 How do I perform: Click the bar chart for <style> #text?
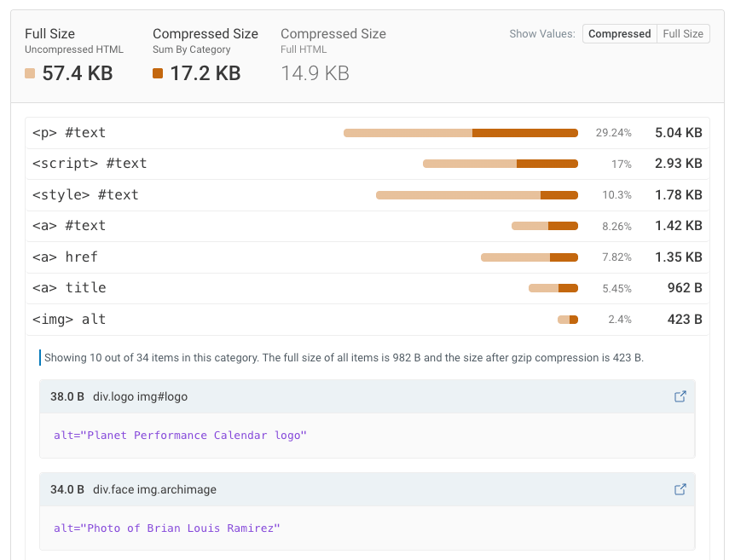point(477,194)
